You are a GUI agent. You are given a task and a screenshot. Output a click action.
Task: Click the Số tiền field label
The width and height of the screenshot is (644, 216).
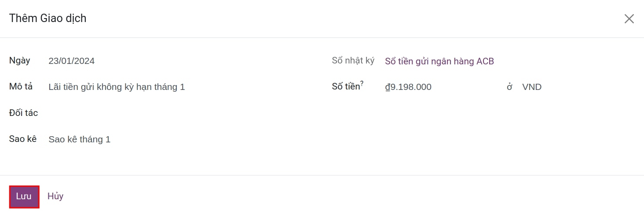(x=346, y=87)
